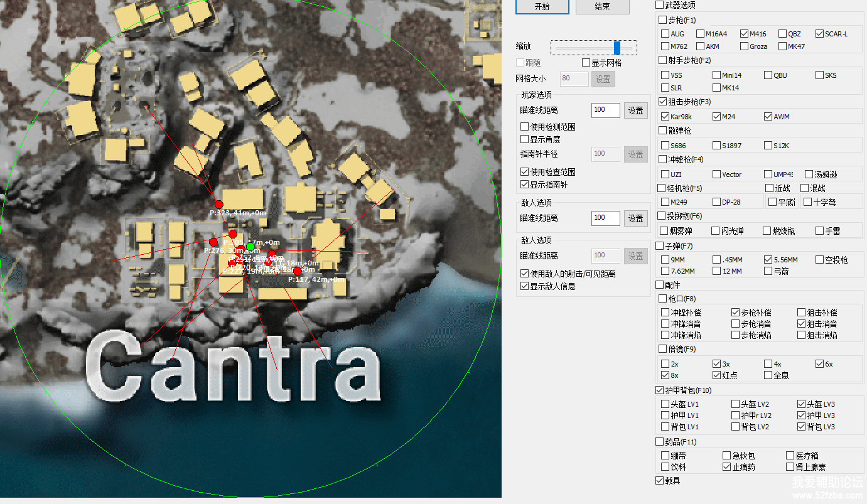Viewport: 867px width, 504px height.
Task: Uncheck the 狙击步枪(F3) group checkbox
Action: (x=662, y=102)
